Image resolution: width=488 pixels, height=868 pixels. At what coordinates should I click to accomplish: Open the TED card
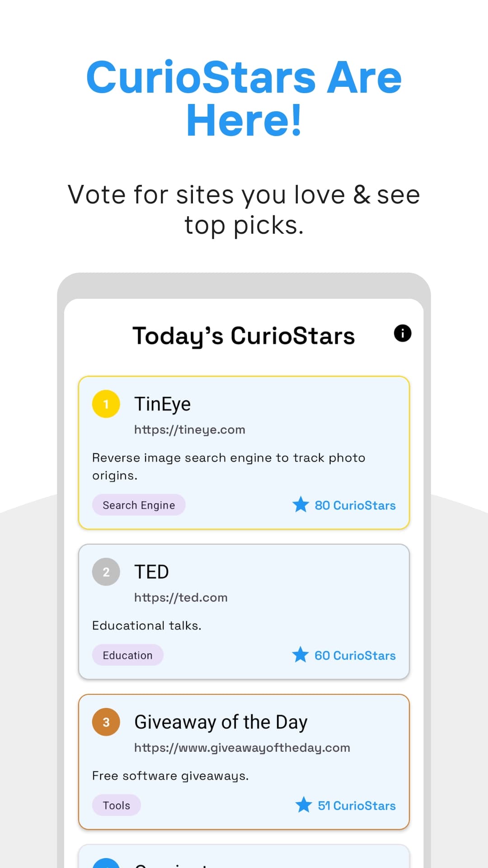[244, 611]
